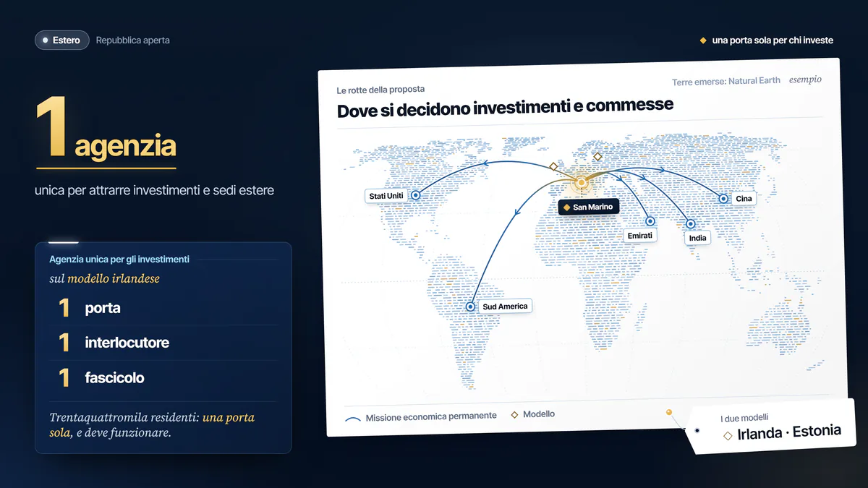Viewport: 868px width, 488px height.
Task: Click the "fascicolo" row in the card
Action: (163, 377)
